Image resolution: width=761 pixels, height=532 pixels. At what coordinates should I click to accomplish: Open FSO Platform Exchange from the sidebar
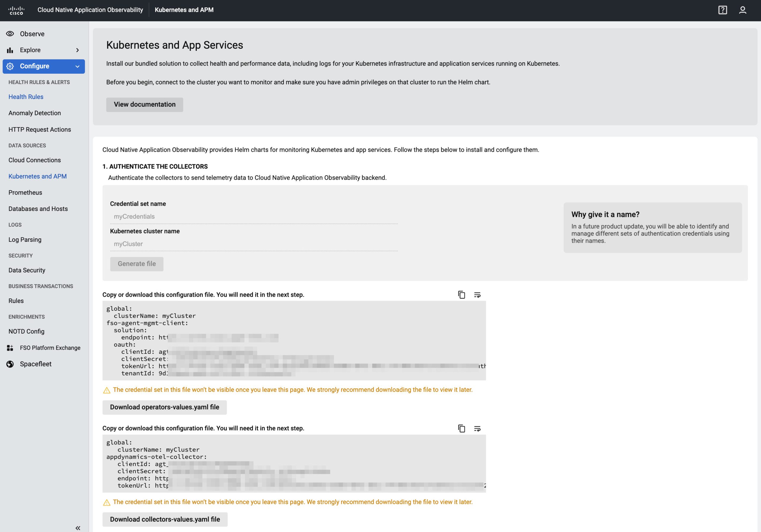(x=50, y=348)
